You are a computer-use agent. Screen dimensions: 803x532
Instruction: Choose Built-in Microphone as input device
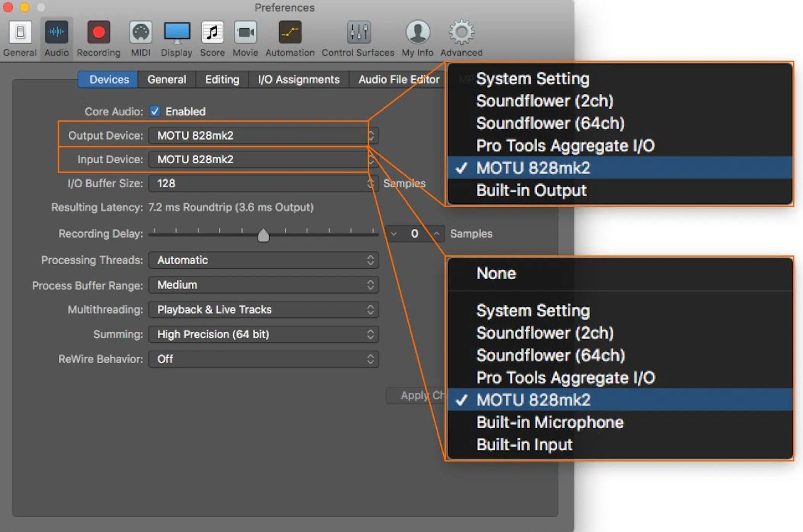coord(550,422)
